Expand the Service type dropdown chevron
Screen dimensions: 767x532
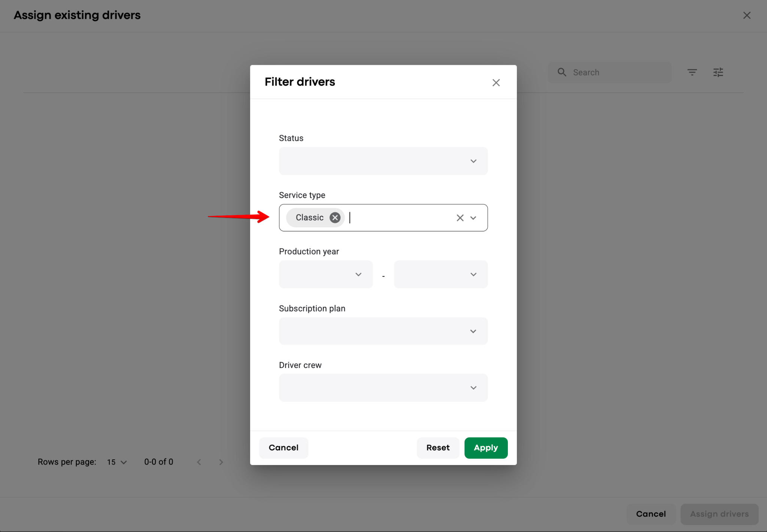[473, 218]
